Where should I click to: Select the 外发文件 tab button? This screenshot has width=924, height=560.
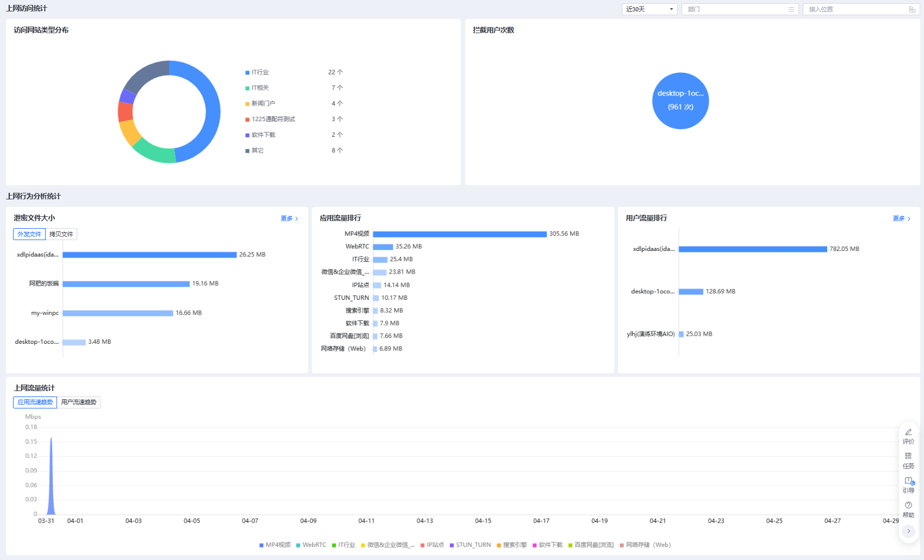29,234
